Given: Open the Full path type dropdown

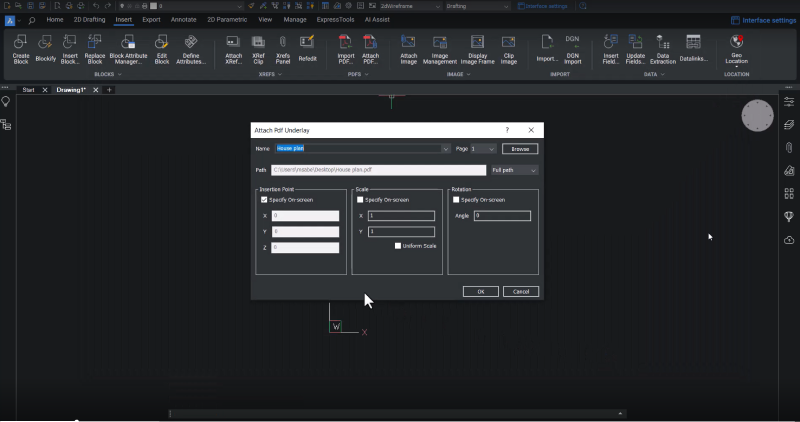Looking at the screenshot, I should click(x=514, y=170).
